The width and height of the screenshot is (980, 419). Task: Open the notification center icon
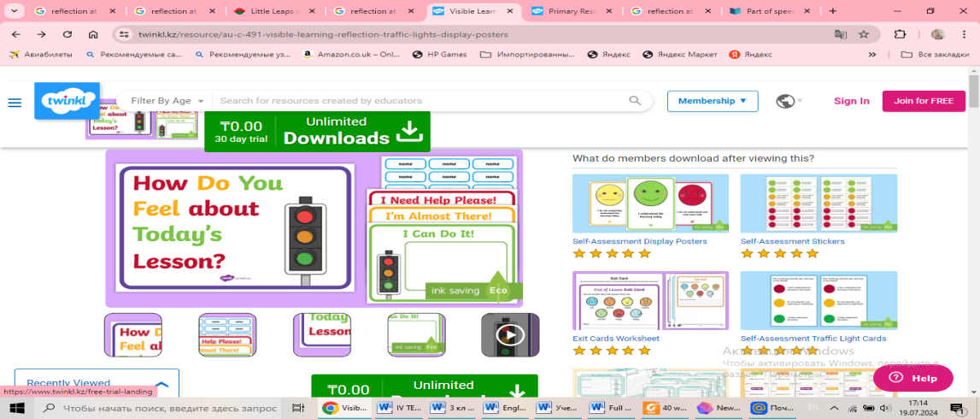coord(956,408)
